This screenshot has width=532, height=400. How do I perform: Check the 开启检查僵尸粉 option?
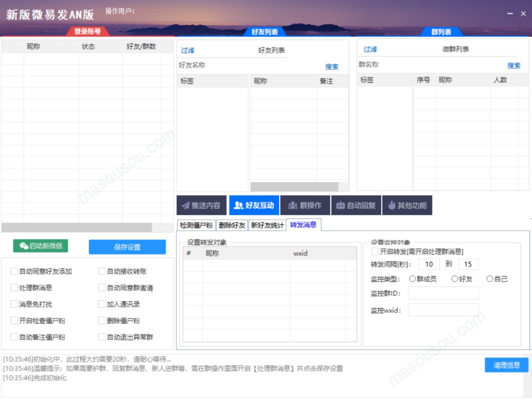tap(14, 320)
